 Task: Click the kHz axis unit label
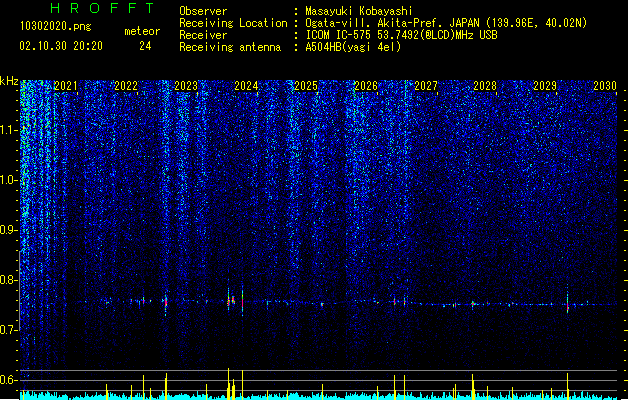tap(9, 81)
